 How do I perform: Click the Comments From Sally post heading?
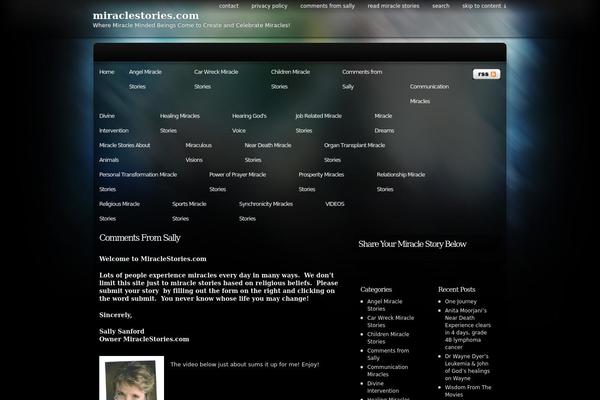[x=140, y=238]
